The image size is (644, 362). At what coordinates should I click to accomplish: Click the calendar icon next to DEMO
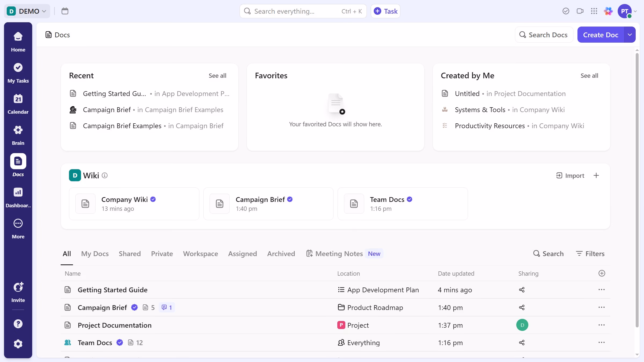(x=65, y=11)
